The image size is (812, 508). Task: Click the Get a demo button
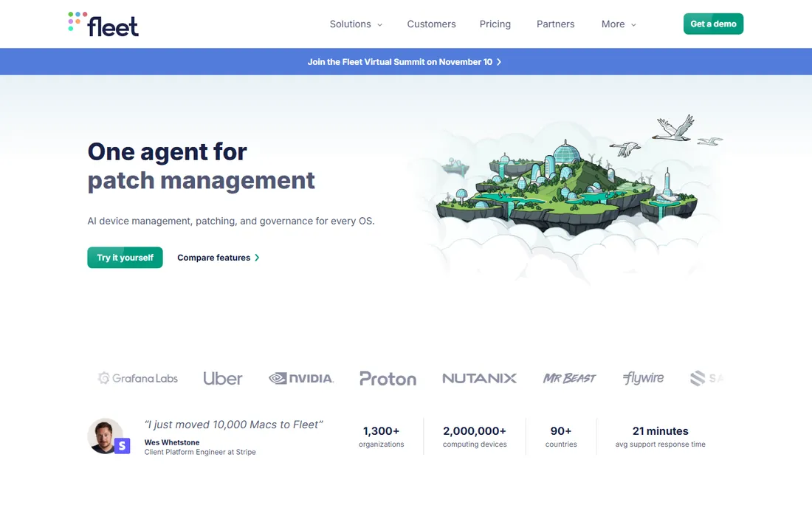tap(713, 24)
